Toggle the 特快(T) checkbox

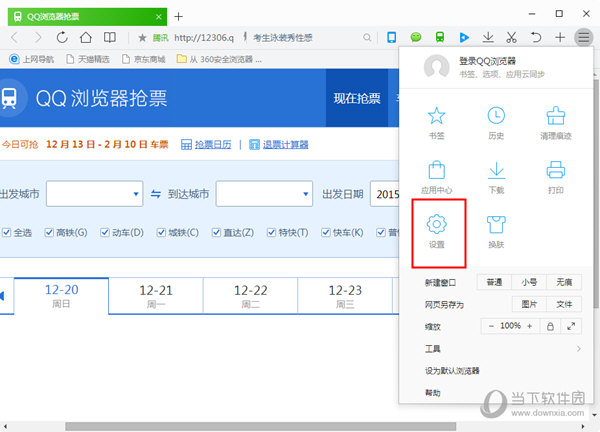tap(271, 232)
